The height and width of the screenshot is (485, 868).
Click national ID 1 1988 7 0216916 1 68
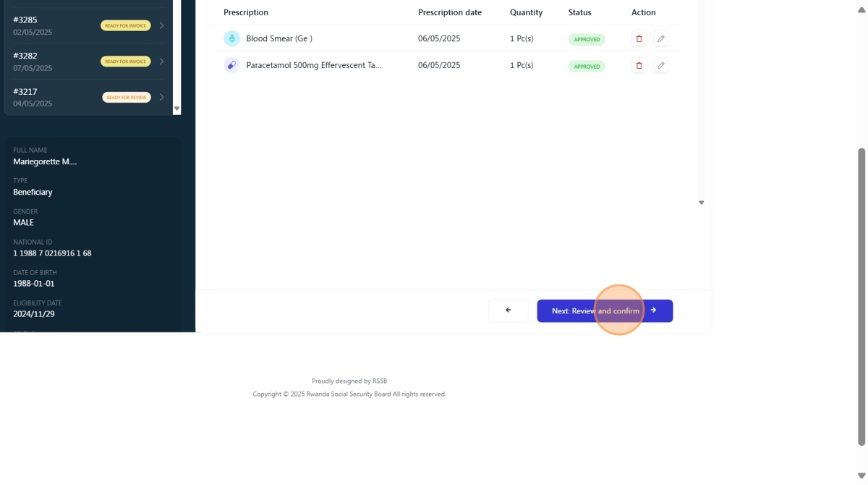coord(52,253)
